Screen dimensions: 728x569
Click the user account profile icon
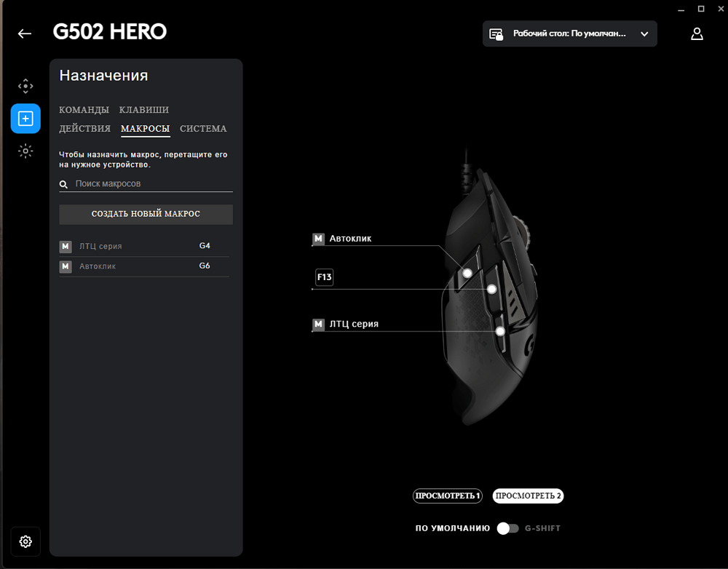[x=697, y=33]
